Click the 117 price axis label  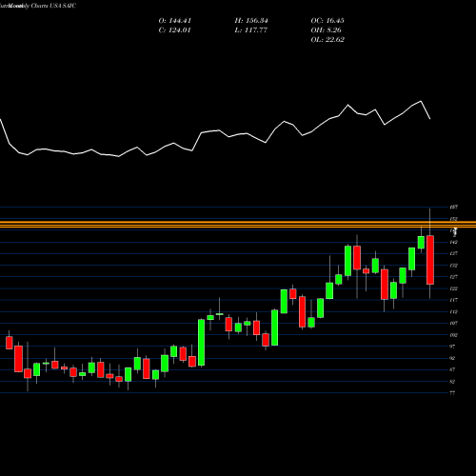pyautogui.click(x=454, y=300)
